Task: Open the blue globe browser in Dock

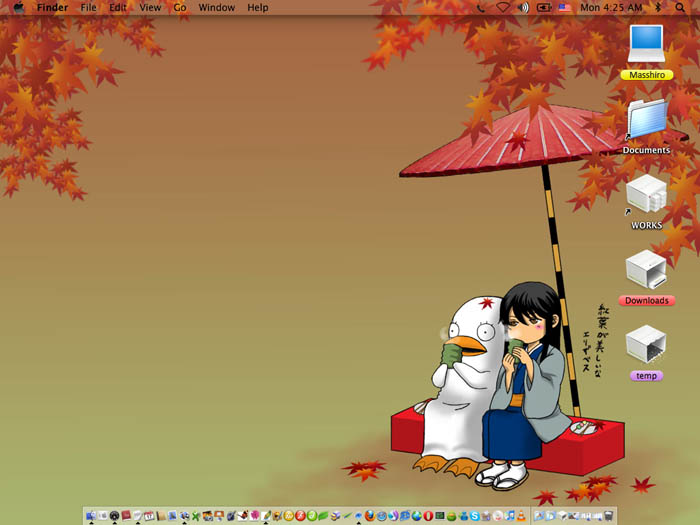Action: (x=417, y=516)
